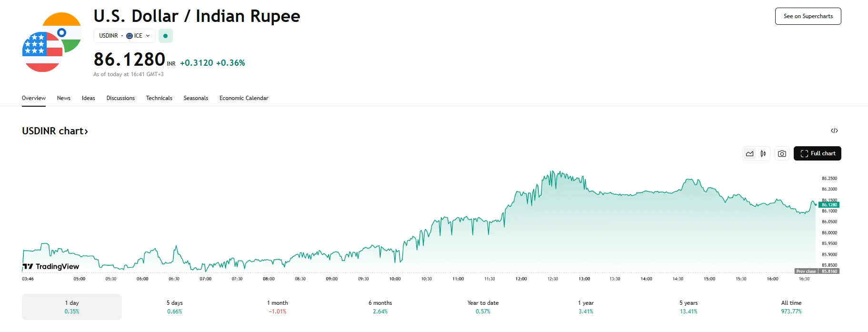Take a chart snapshot with camera icon
Image resolution: width=868 pixels, height=332 pixels.
pyautogui.click(x=782, y=153)
